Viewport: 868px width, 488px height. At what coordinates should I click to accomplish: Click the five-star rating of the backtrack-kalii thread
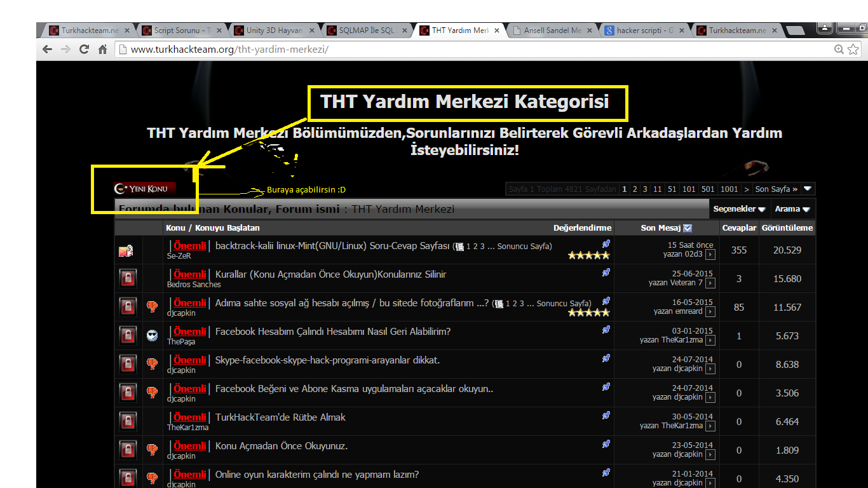point(589,255)
